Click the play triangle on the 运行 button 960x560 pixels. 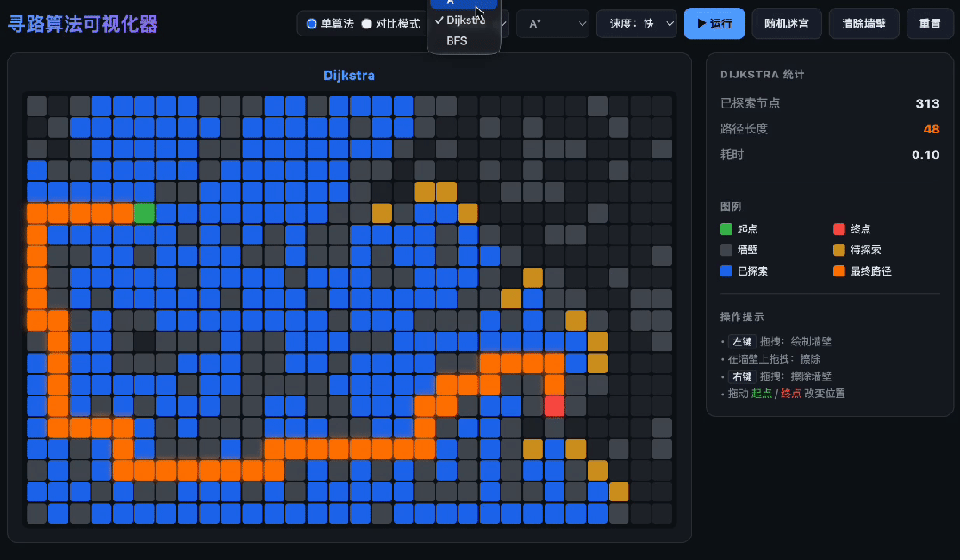pos(701,23)
